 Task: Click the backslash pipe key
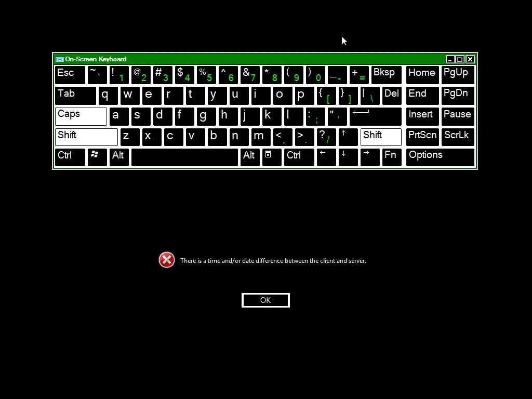370,96
